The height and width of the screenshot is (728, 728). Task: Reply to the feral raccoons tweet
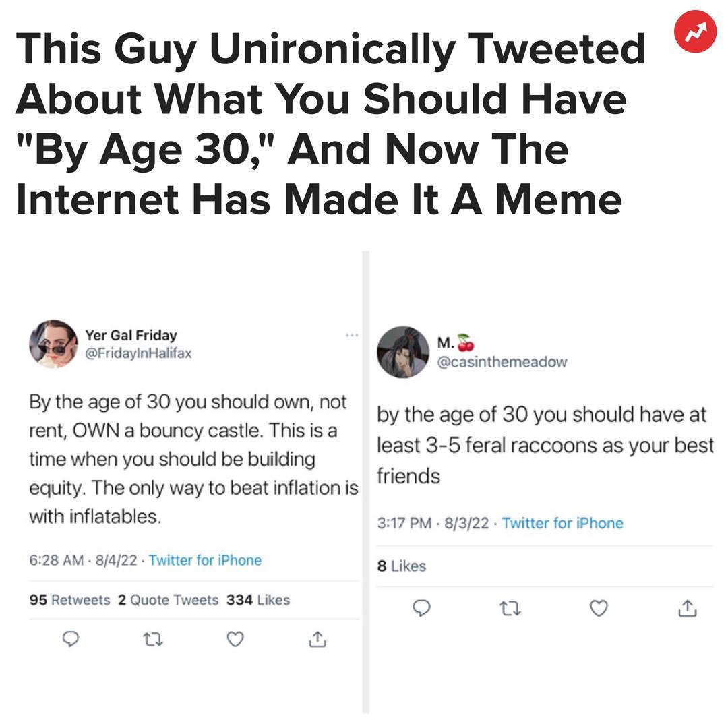point(421,609)
